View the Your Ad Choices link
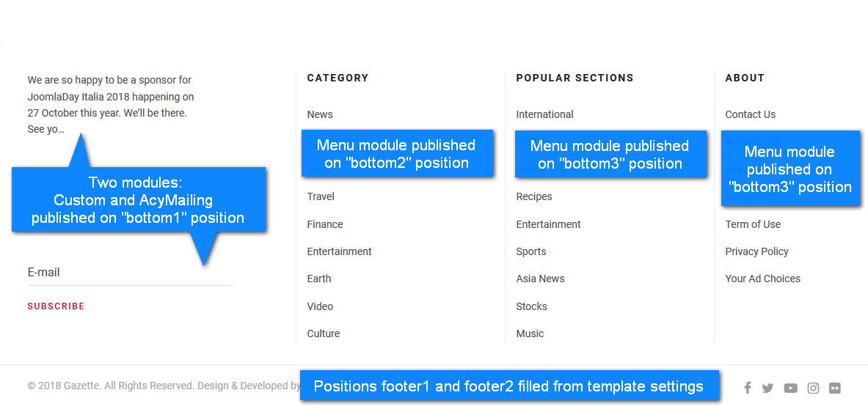Image resolution: width=868 pixels, height=409 pixels. [x=762, y=279]
